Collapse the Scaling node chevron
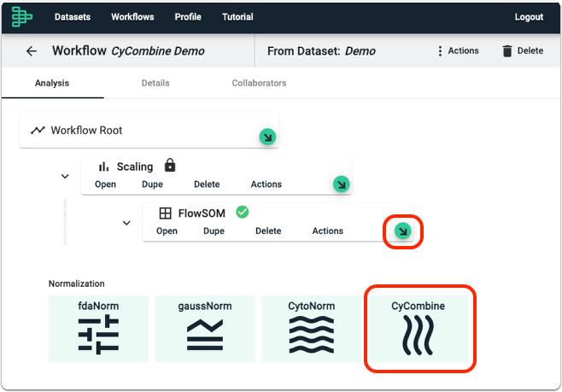Image resolution: width=562 pixels, height=392 pixels. pos(65,176)
